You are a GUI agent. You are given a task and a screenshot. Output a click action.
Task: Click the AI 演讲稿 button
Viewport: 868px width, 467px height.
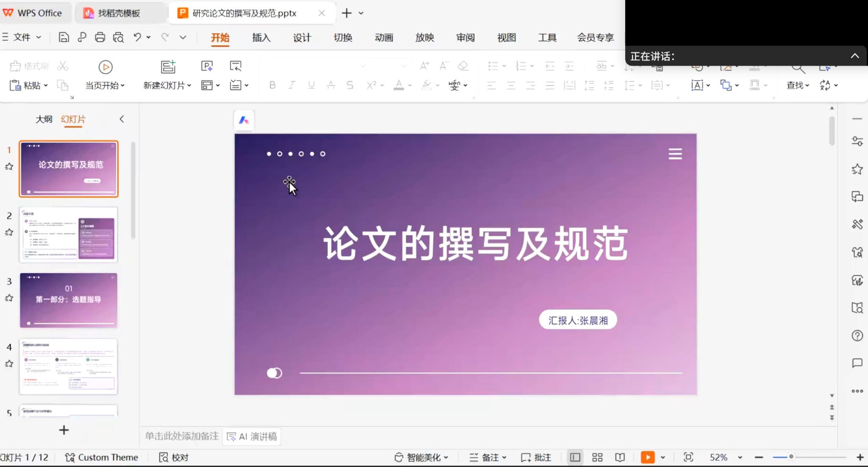click(x=252, y=436)
